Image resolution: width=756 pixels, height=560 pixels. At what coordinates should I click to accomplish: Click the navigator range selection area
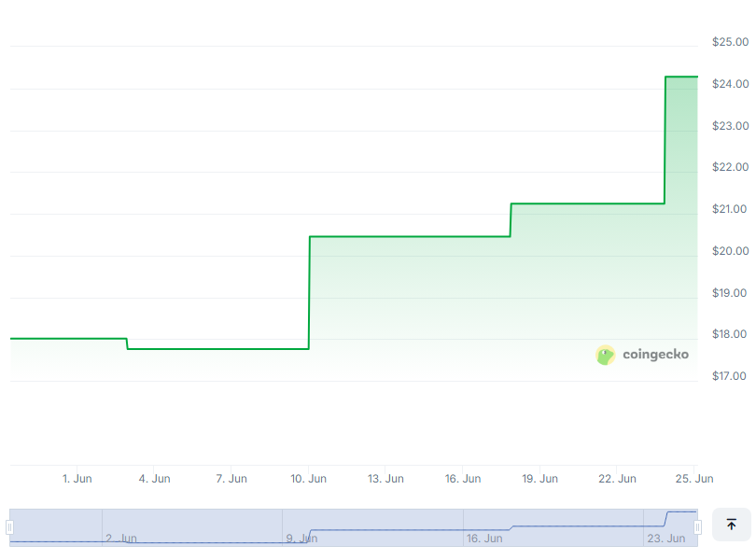(x=354, y=527)
